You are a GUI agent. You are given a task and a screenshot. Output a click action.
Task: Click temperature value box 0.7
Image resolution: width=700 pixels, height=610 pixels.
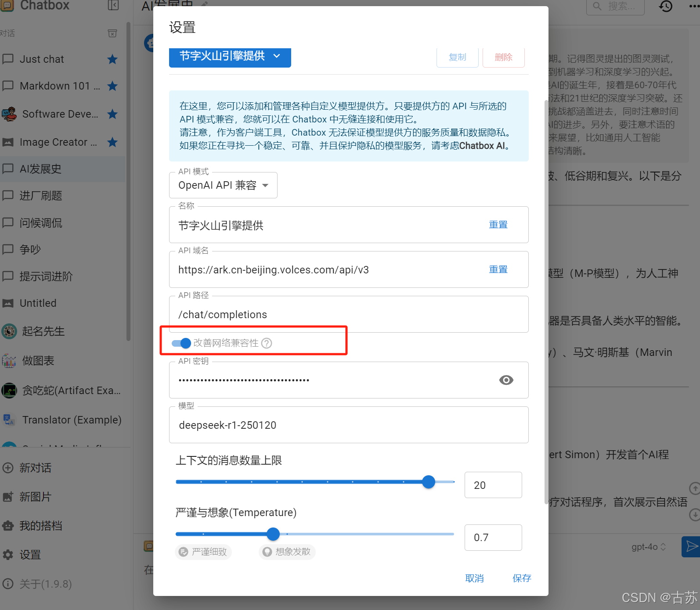(493, 538)
